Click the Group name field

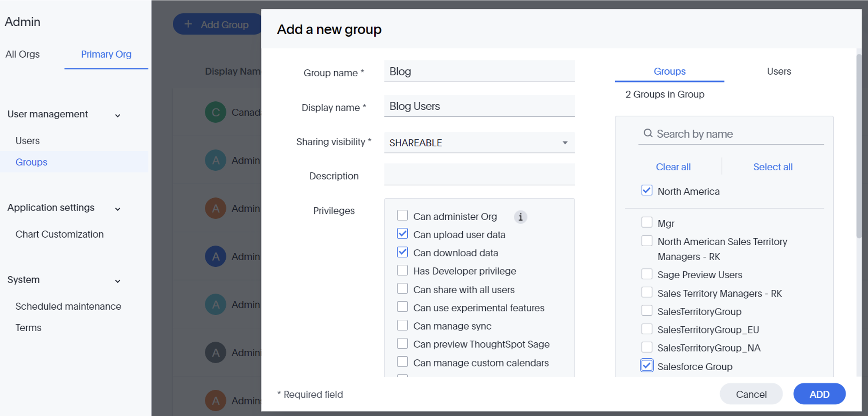pos(479,72)
